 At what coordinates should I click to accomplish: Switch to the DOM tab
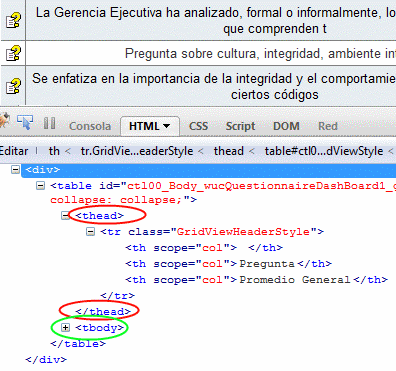point(286,126)
